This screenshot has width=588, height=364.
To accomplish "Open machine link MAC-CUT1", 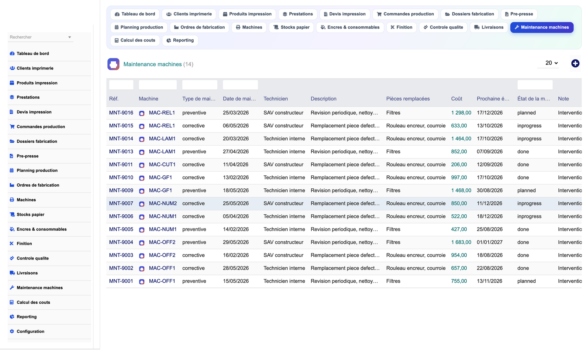I will [x=162, y=165].
